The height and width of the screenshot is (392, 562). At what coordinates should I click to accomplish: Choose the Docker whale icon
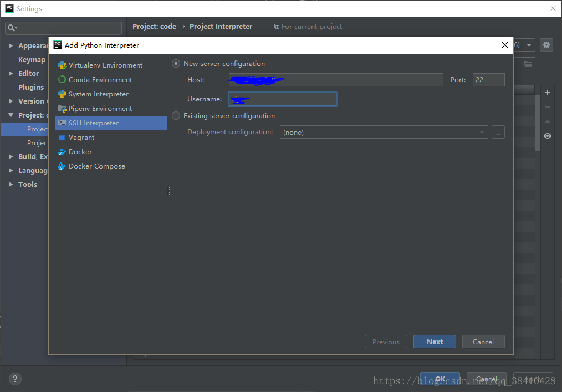click(62, 152)
